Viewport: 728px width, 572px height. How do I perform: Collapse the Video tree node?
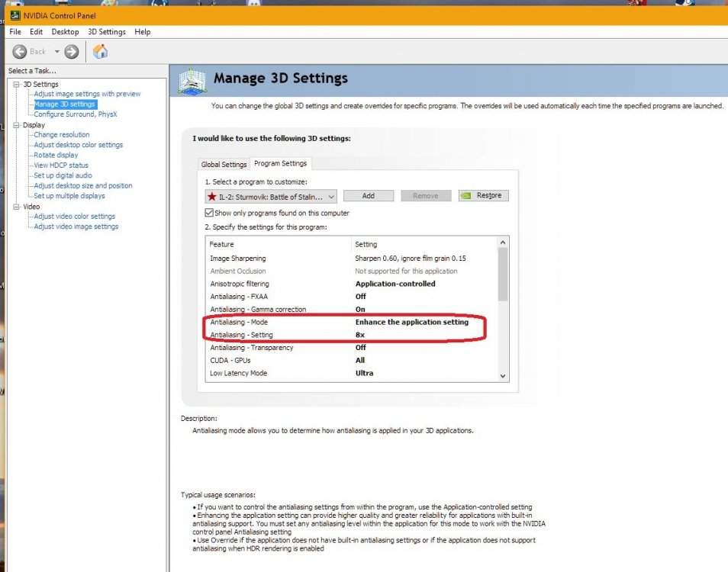[16, 207]
